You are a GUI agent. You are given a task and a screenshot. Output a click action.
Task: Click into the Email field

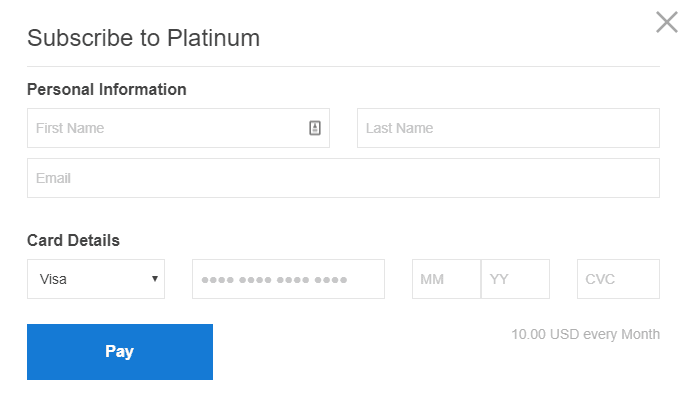pos(343,178)
